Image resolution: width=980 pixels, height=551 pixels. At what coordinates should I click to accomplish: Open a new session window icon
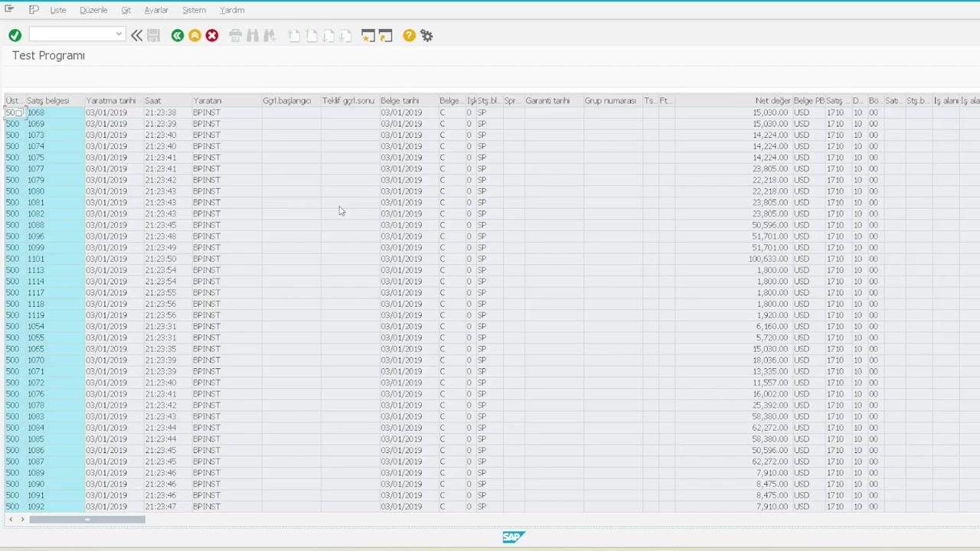[368, 35]
